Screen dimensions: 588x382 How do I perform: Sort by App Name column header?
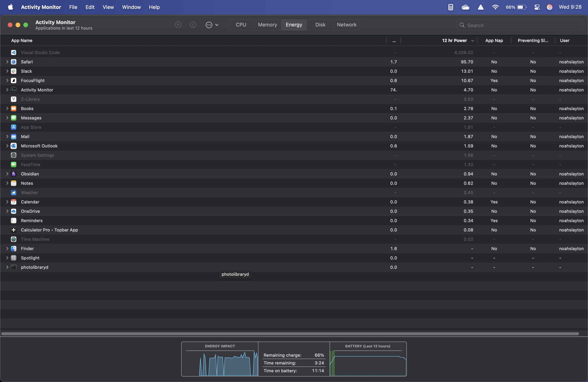(x=22, y=41)
